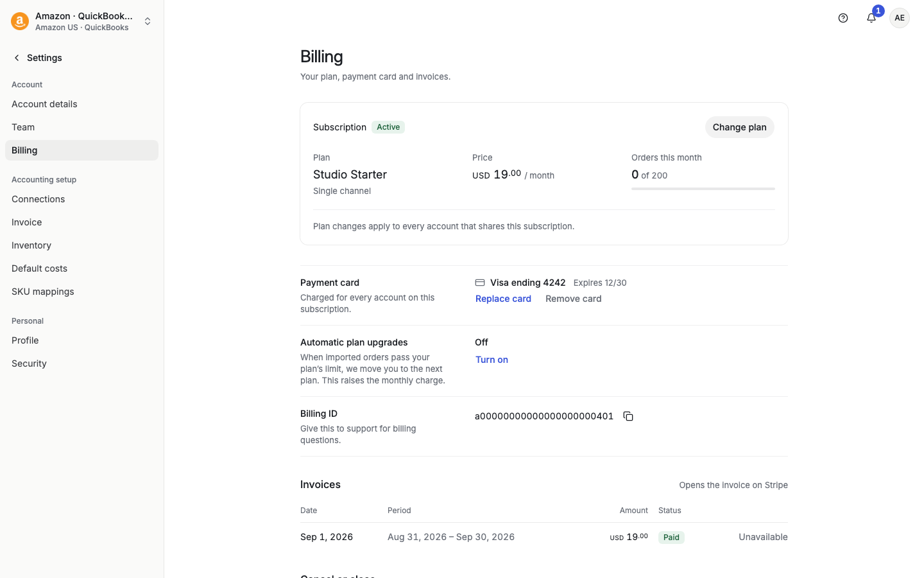
Task: Open Security settings
Action: (81, 363)
